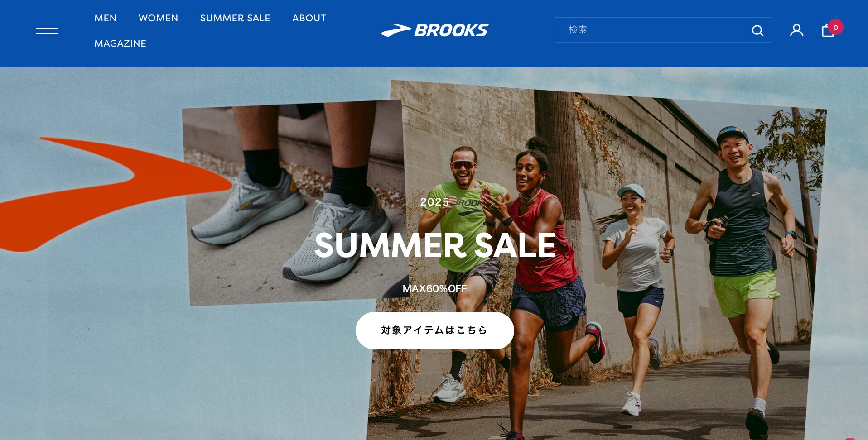The width and height of the screenshot is (868, 440).
Task: Open the WOMEN menu item
Action: pos(159,18)
